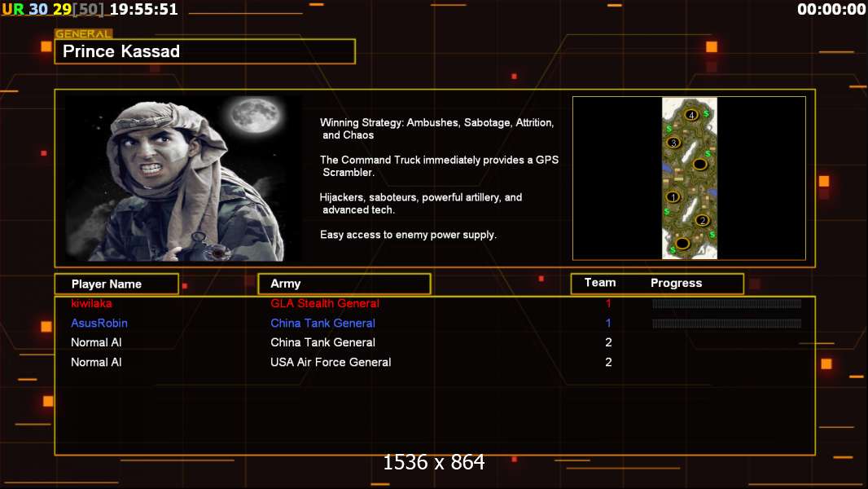Select player AsusRobin

tap(99, 323)
